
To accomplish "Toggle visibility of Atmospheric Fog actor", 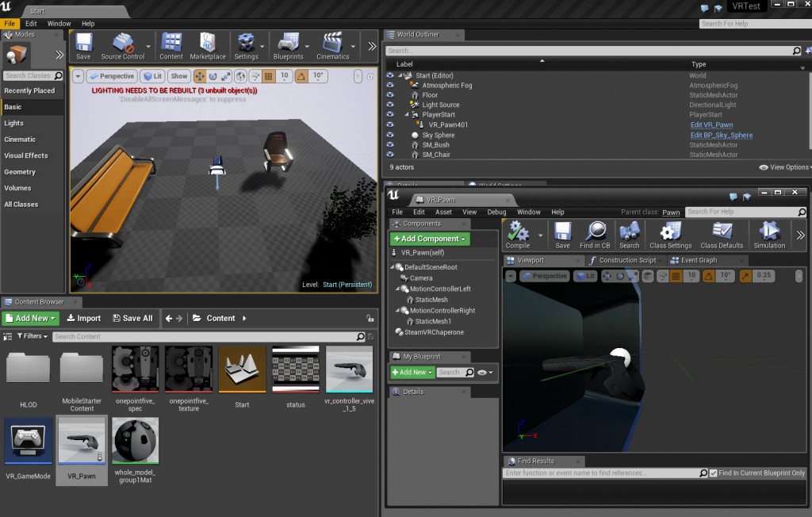I will click(390, 85).
